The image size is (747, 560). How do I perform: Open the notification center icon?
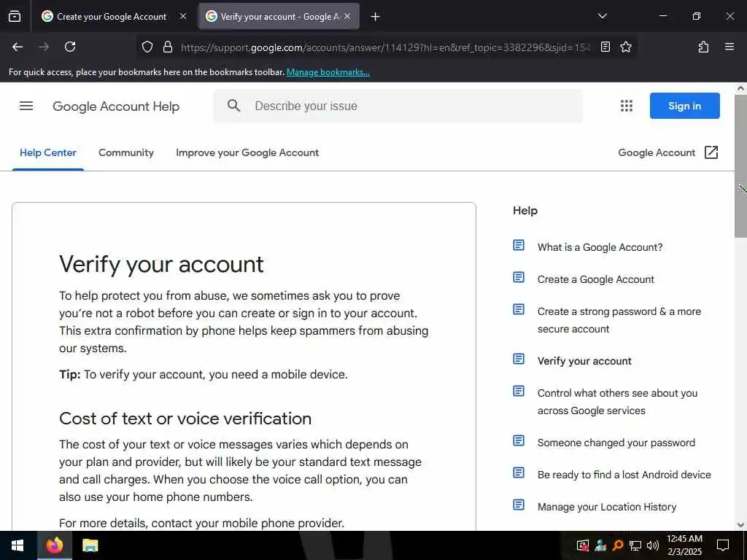coord(723,545)
